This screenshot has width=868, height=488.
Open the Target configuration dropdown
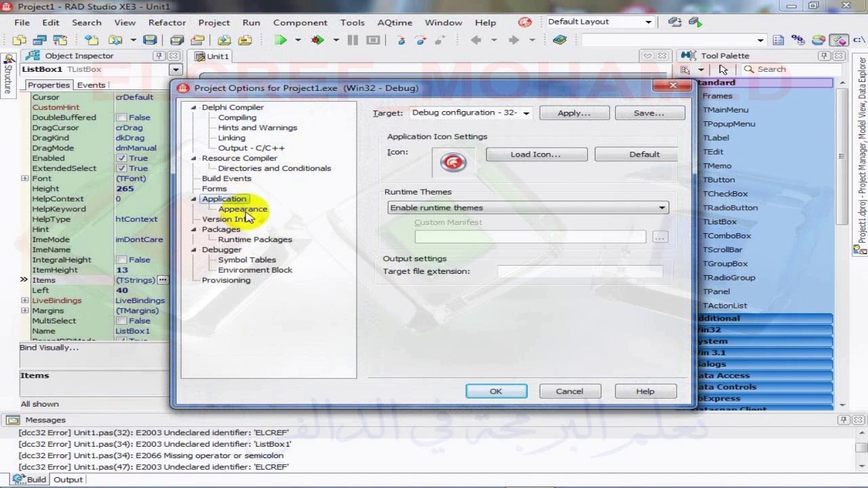(526, 113)
